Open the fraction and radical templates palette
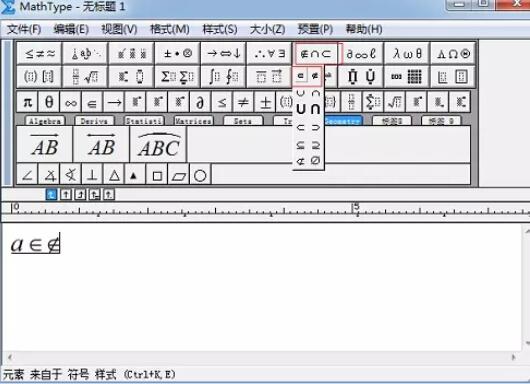The image size is (530, 384). coord(86,77)
